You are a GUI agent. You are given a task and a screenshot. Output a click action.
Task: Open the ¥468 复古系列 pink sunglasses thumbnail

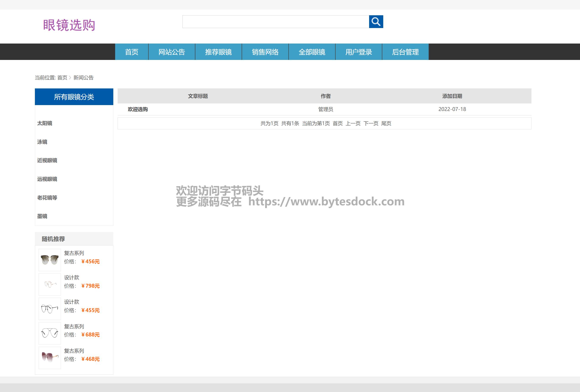tap(50, 358)
